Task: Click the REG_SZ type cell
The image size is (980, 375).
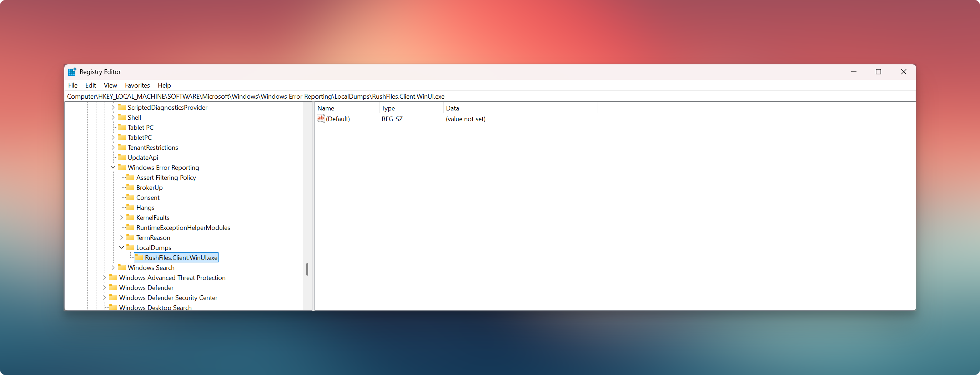Action: (392, 119)
